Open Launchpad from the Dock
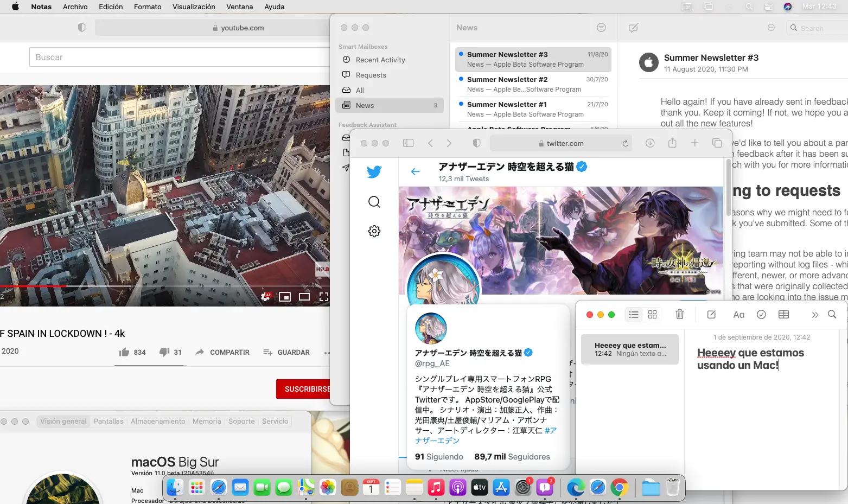The height and width of the screenshot is (504, 848). coord(197,488)
